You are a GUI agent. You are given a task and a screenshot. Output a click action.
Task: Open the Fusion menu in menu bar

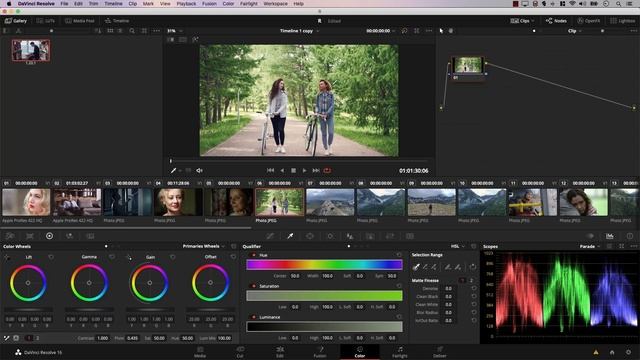coord(209,4)
